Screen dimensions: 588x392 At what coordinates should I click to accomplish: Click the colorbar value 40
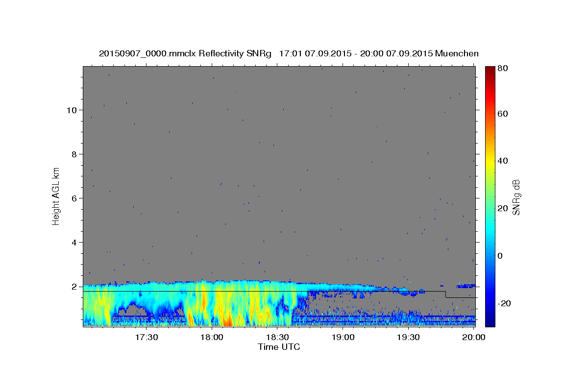502,161
